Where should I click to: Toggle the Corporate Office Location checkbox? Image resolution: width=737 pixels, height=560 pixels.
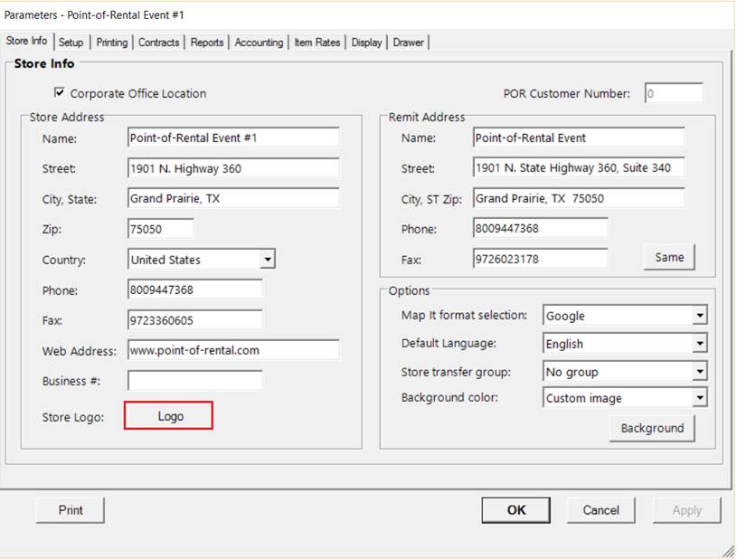tap(59, 92)
